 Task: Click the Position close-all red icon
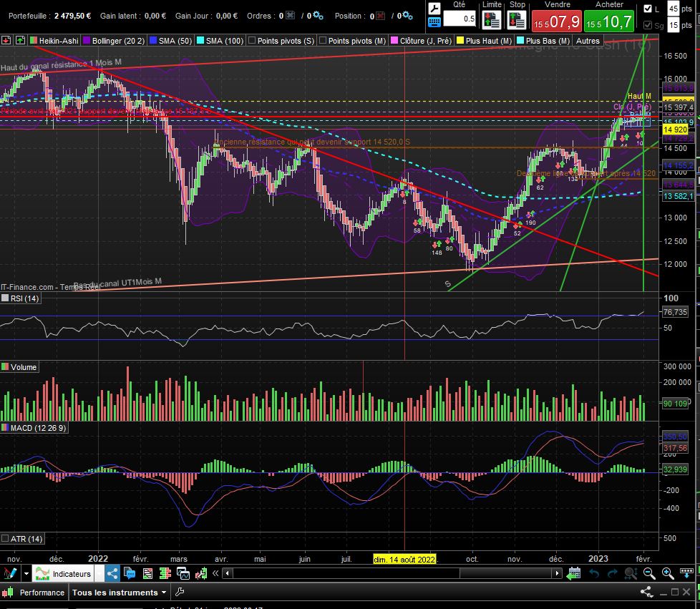pos(380,16)
